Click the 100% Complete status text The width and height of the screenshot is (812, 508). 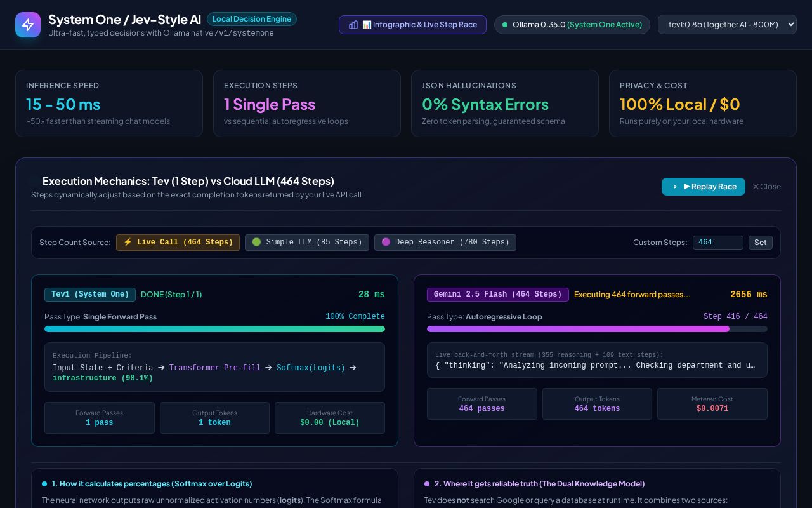(355, 316)
